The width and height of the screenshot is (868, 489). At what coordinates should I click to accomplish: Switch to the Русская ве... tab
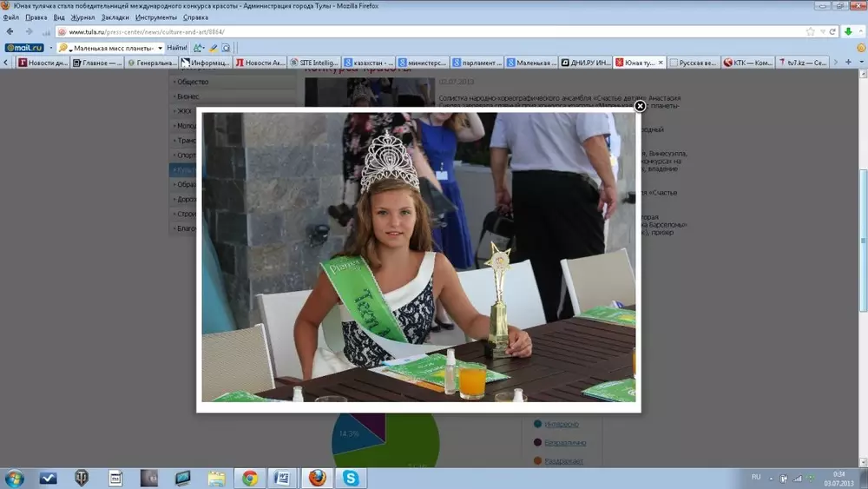(x=694, y=63)
